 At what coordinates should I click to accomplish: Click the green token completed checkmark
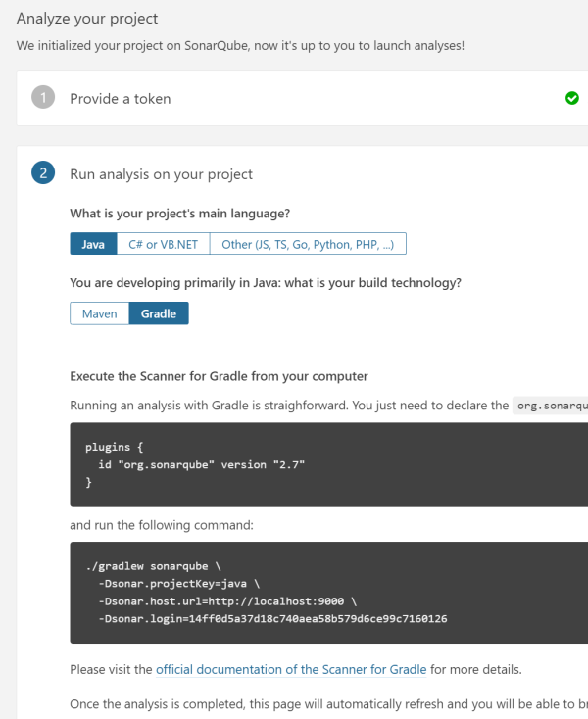pos(572,98)
